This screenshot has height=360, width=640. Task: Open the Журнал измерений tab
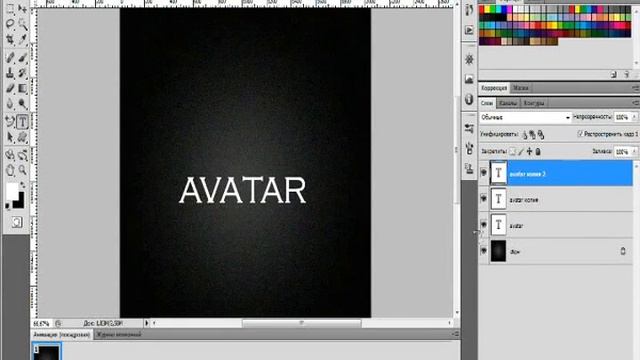(x=118, y=334)
